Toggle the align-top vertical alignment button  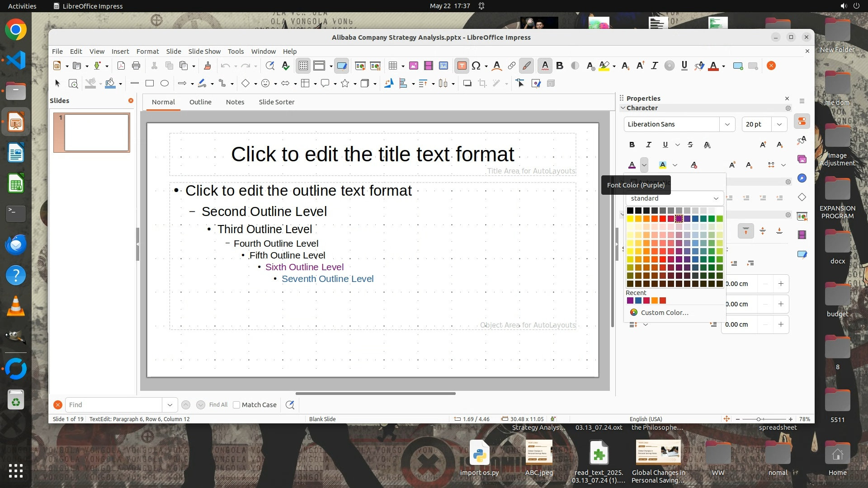(x=746, y=231)
